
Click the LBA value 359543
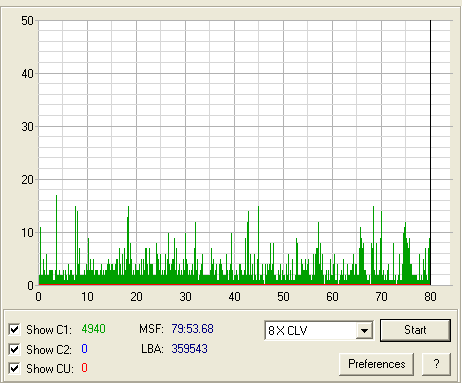pyautogui.click(x=189, y=349)
